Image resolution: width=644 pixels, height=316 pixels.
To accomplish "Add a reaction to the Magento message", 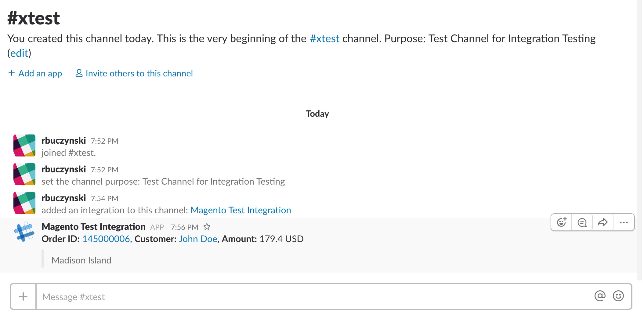I will (562, 222).
